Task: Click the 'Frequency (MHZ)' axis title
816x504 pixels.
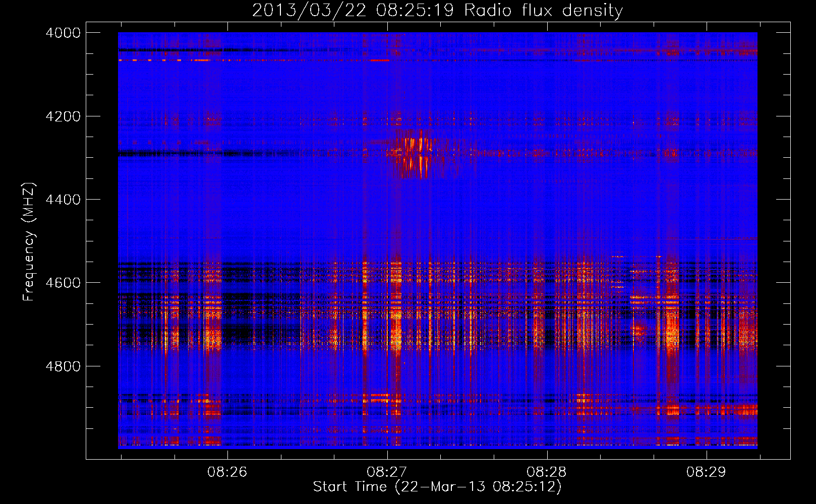Action: coord(29,242)
